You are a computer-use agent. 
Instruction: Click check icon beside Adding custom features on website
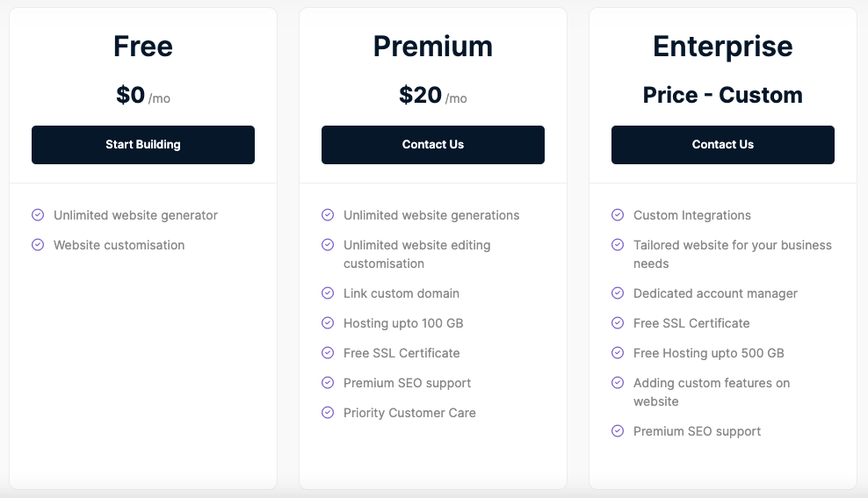coord(618,382)
